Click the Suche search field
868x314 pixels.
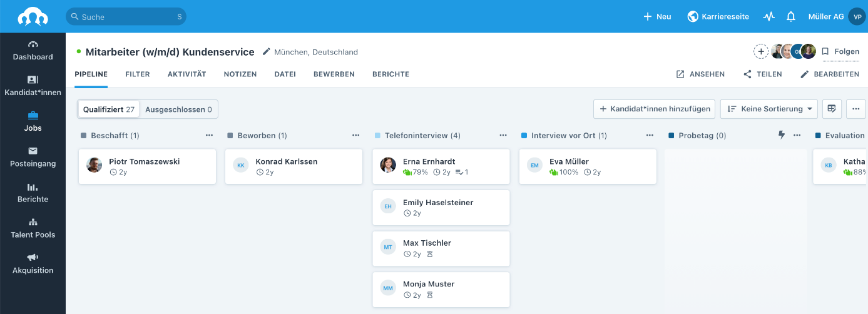click(126, 17)
